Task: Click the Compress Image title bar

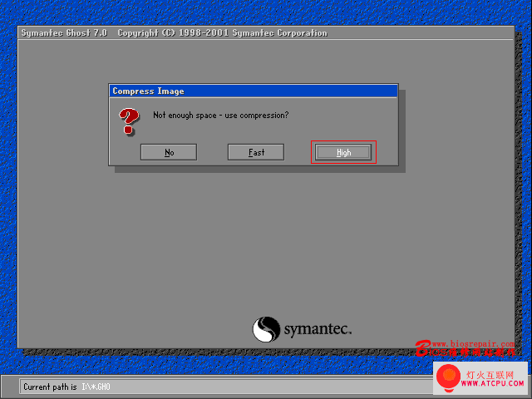Action: (x=253, y=91)
